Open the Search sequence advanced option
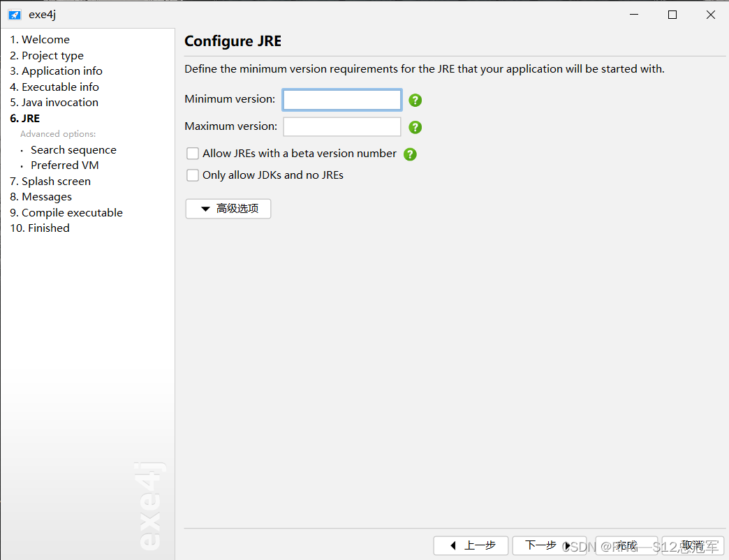Viewport: 729px width, 560px height. click(x=73, y=149)
